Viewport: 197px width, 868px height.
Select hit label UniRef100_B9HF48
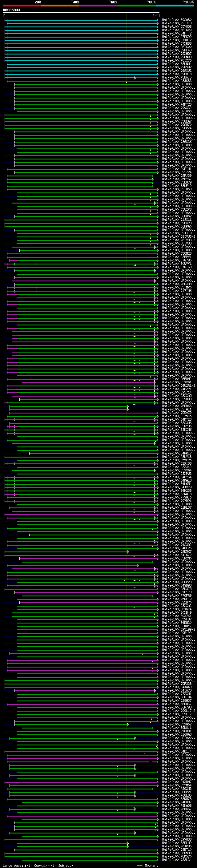click(x=177, y=50)
